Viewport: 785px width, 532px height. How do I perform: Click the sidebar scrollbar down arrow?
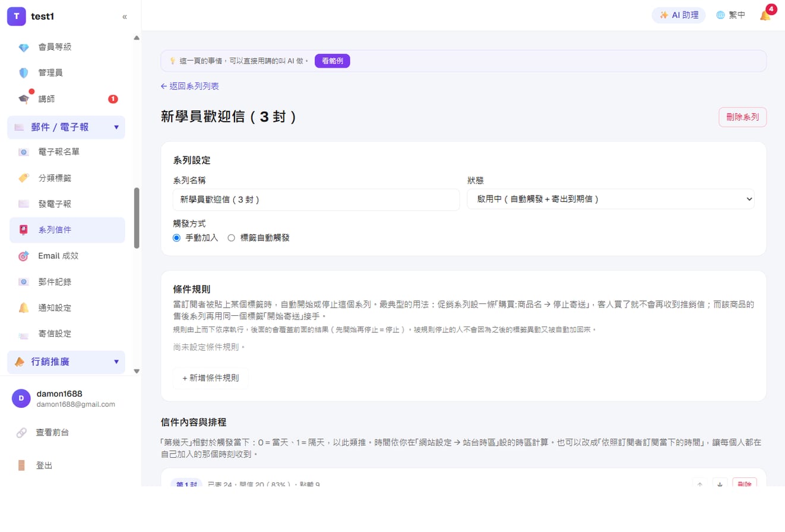[x=137, y=371]
